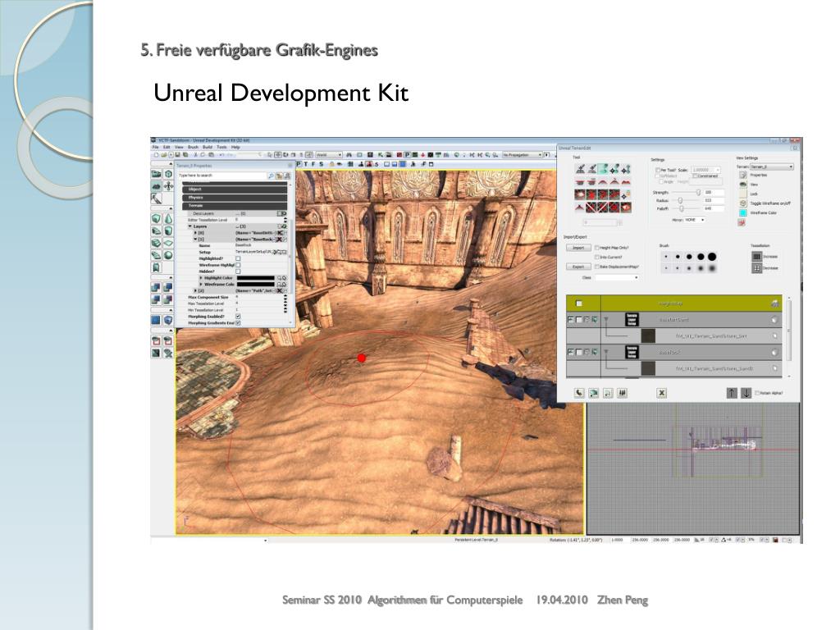Toggle 'Morphing Enabled?' checkbox
840x630 pixels.
tap(238, 317)
